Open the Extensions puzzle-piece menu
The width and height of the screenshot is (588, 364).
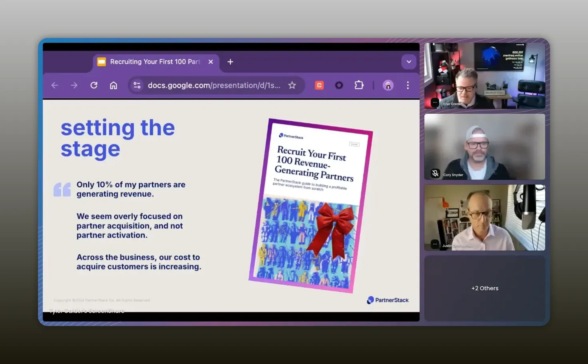(359, 85)
